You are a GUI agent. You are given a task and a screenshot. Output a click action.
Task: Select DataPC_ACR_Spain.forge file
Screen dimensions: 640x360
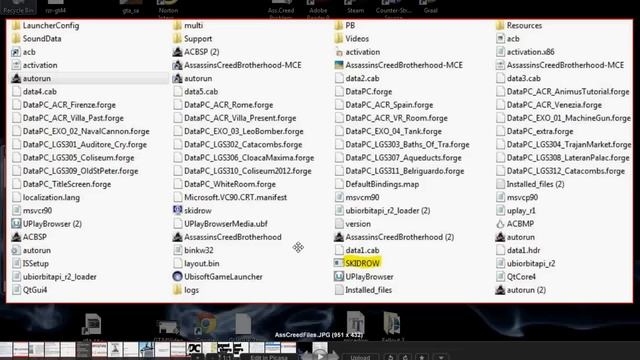[389, 105]
